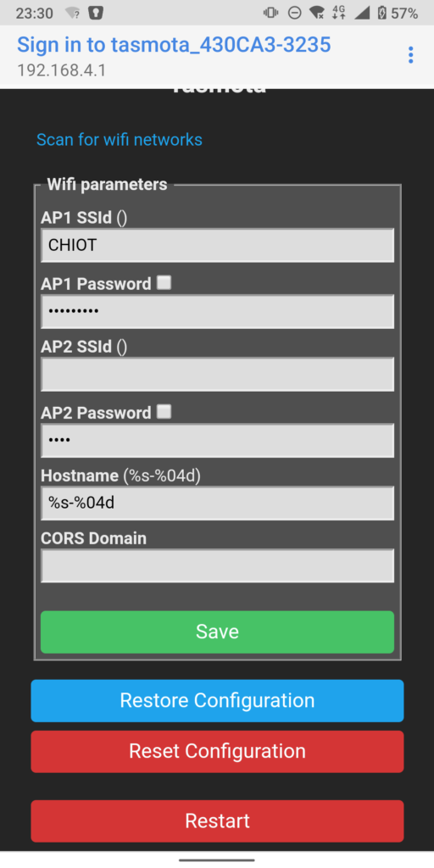The width and height of the screenshot is (434, 868).
Task: Tap the vibrate mode status icon
Action: click(x=270, y=13)
